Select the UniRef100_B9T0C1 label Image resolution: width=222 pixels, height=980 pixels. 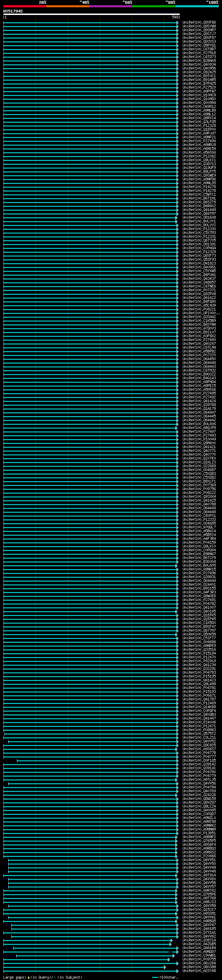pos(199,76)
